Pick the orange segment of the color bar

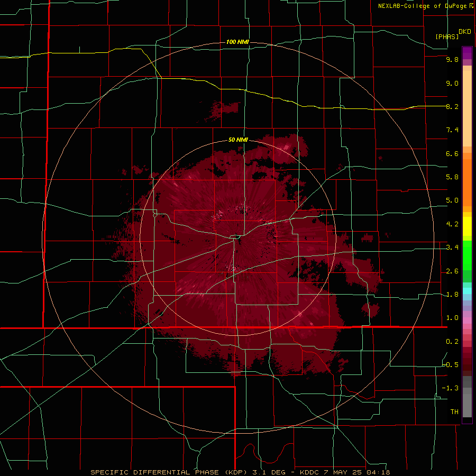467,183
